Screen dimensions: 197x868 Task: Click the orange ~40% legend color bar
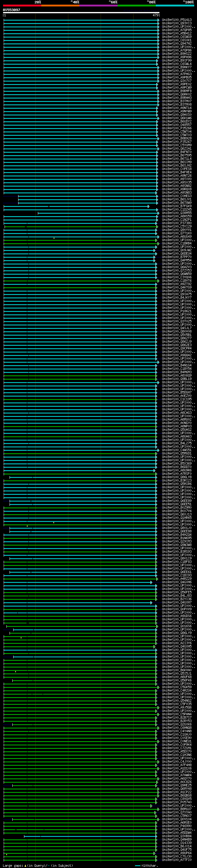tap(60, 6)
